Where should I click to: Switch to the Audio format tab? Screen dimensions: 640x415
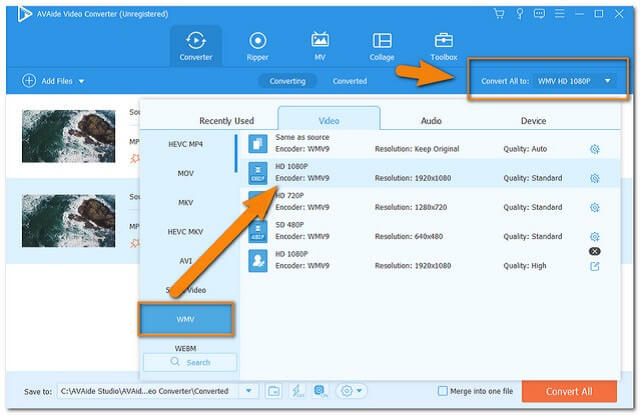point(431,120)
